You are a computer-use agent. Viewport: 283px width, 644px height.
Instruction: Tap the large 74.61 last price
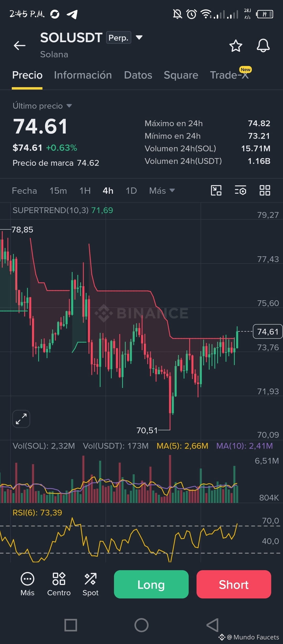40,126
